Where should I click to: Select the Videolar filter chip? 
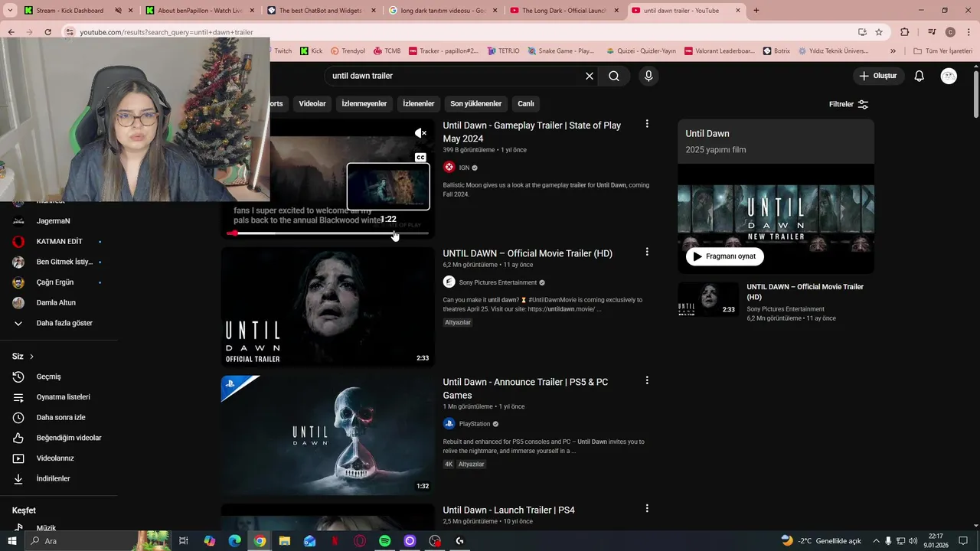point(312,103)
